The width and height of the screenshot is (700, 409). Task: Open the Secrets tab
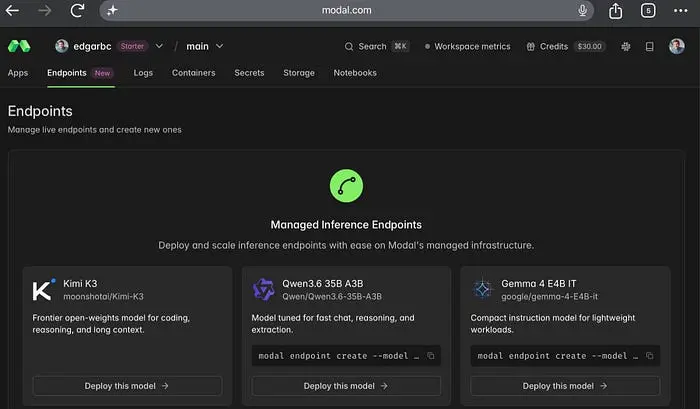(249, 73)
